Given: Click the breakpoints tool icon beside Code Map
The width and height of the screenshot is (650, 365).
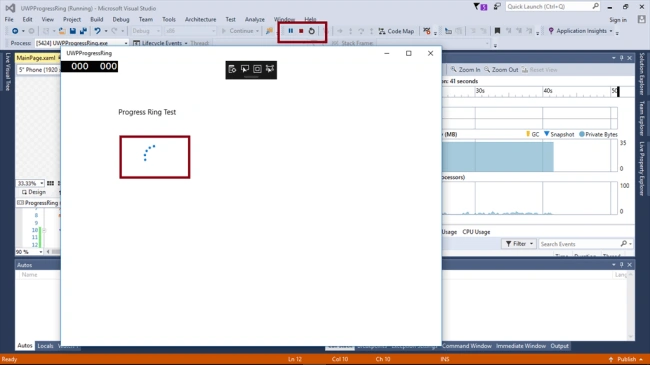Looking at the screenshot, I should [427, 31].
